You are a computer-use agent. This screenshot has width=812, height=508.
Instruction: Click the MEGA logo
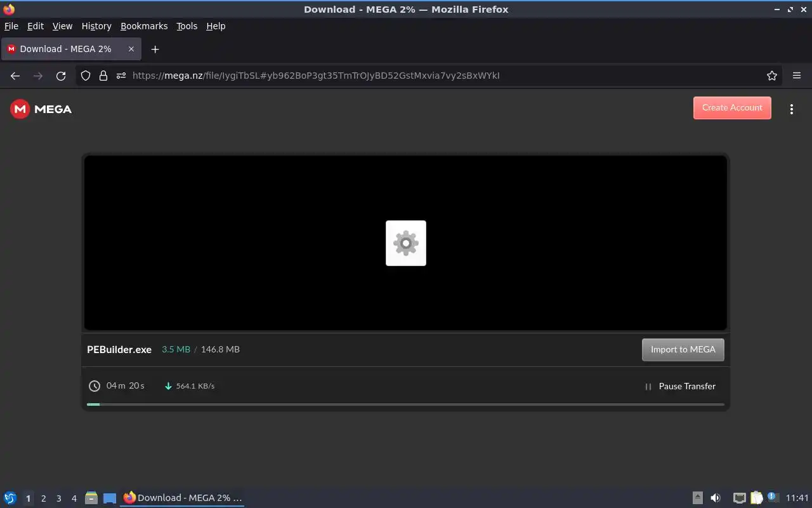click(x=41, y=109)
